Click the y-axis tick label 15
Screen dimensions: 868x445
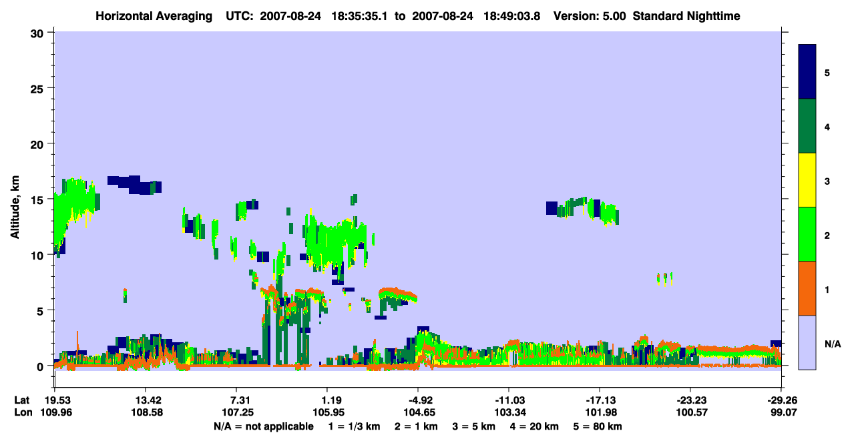pyautogui.click(x=39, y=199)
